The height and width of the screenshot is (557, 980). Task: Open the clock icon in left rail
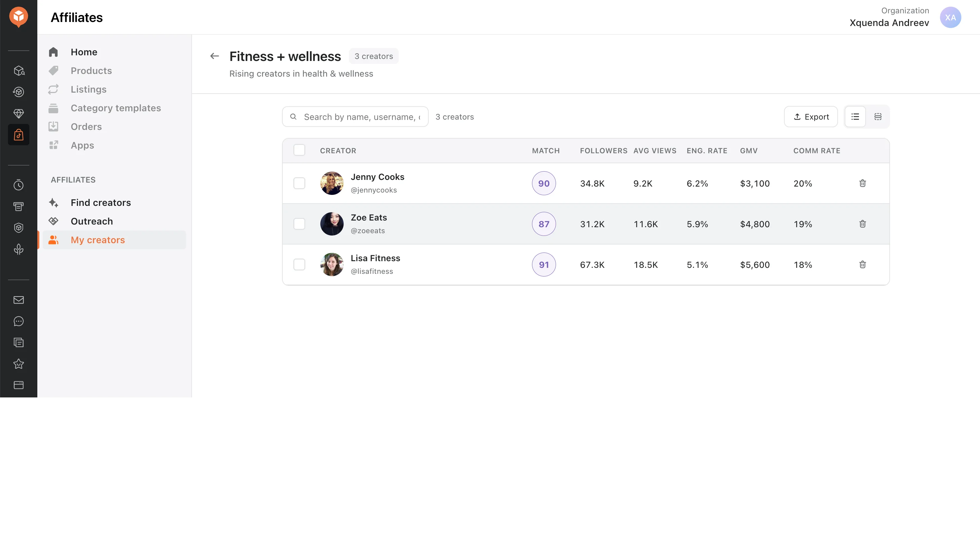[x=18, y=185]
